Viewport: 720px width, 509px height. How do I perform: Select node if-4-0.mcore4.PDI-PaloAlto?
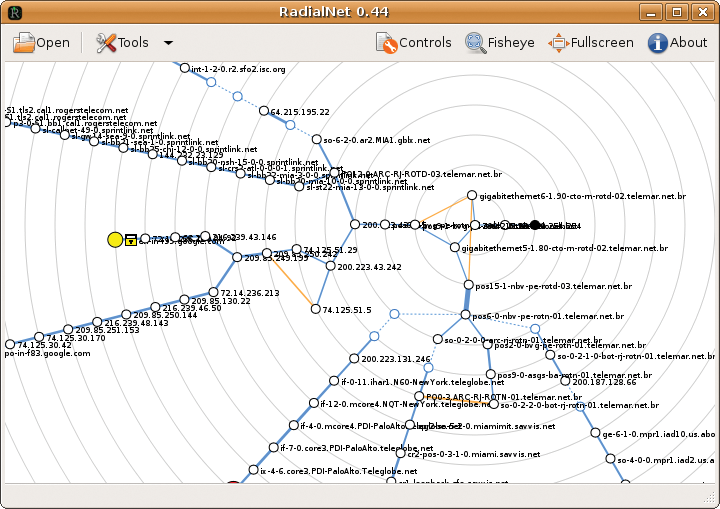pos(293,425)
